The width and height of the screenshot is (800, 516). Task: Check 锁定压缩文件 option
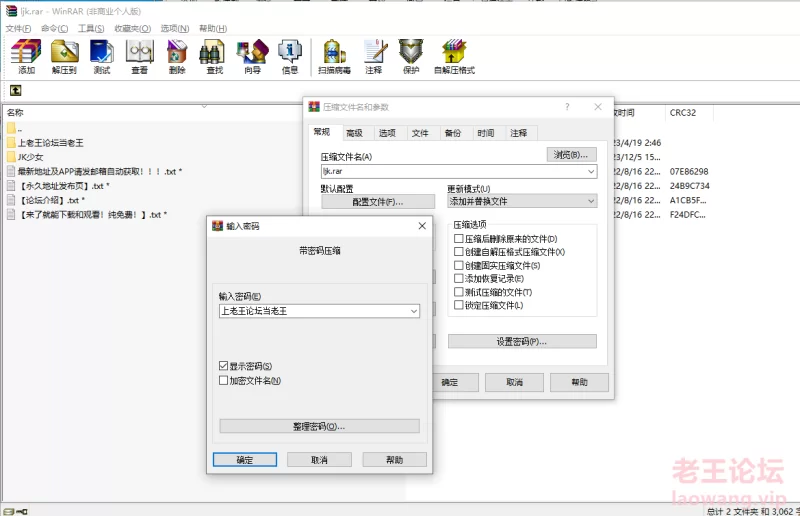coord(459,305)
